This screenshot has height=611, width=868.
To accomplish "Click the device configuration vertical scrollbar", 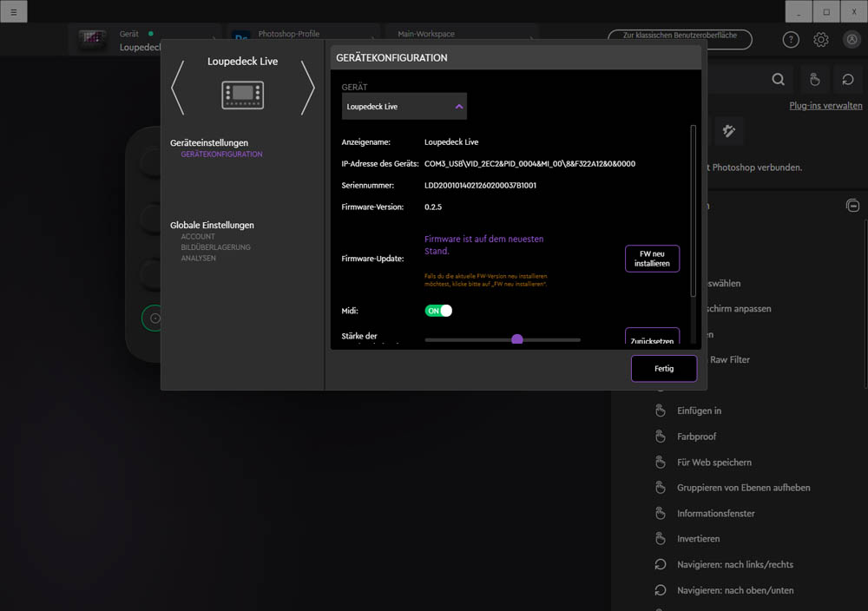I will click(693, 210).
